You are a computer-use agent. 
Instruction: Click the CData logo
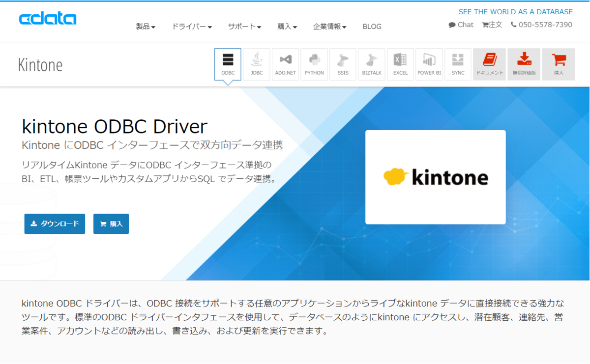click(48, 19)
